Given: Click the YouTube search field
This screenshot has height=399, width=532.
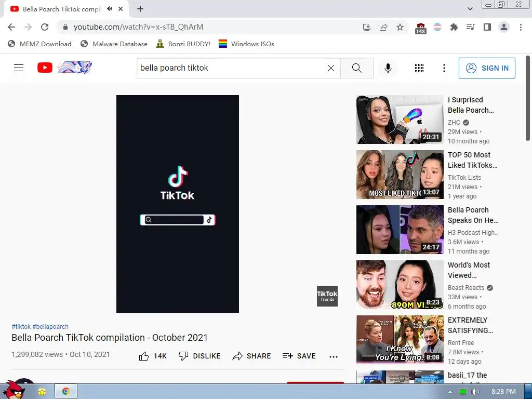Looking at the screenshot, I should (231, 68).
